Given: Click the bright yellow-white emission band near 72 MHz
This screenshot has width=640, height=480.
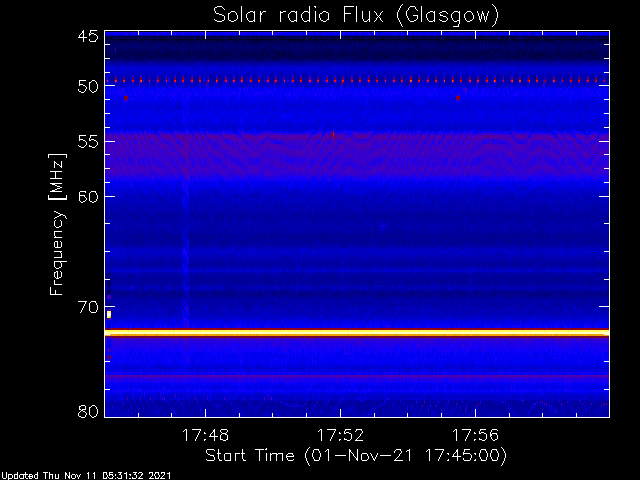Looking at the screenshot, I should click(x=357, y=333).
